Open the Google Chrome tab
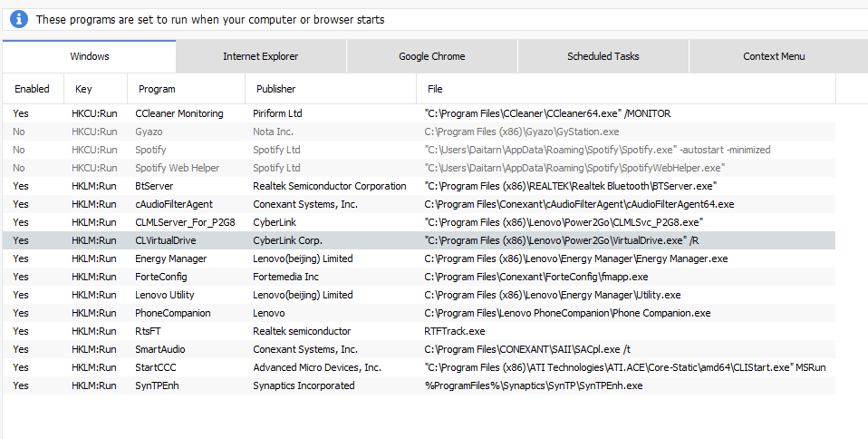Viewport: 868px width, 439px height. pyautogui.click(x=432, y=56)
